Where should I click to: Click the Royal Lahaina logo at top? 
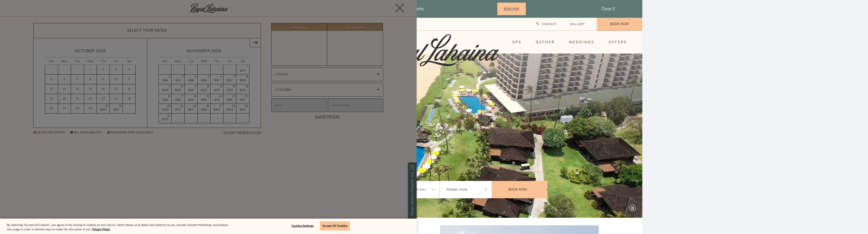(209, 8)
